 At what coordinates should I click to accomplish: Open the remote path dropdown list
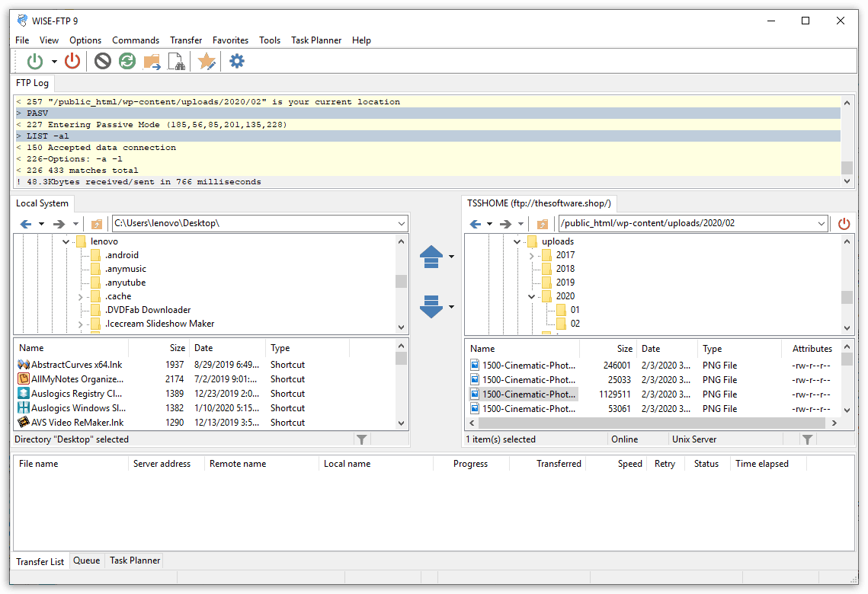pyautogui.click(x=821, y=223)
